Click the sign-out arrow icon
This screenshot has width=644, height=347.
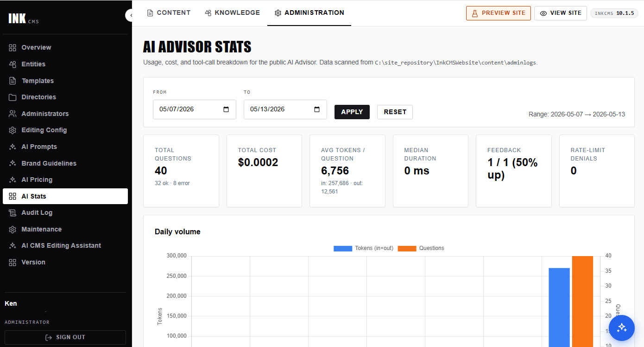click(49, 337)
